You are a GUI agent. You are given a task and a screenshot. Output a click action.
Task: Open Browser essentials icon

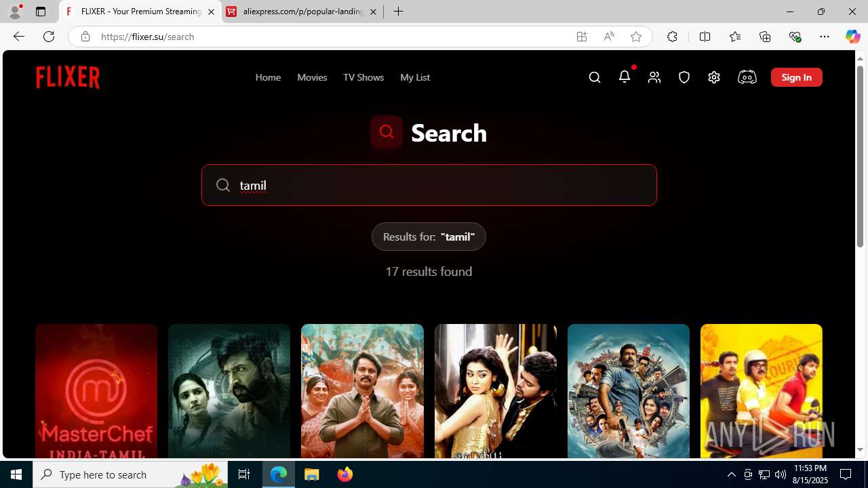(x=795, y=37)
